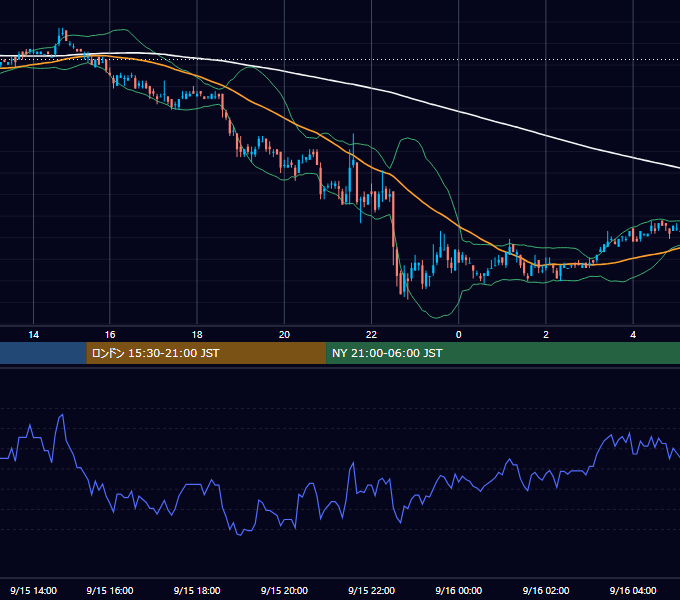Screen dimensions: 680x600
Task: Click the 9/16 02:00 date label
Action: [x=546, y=590]
